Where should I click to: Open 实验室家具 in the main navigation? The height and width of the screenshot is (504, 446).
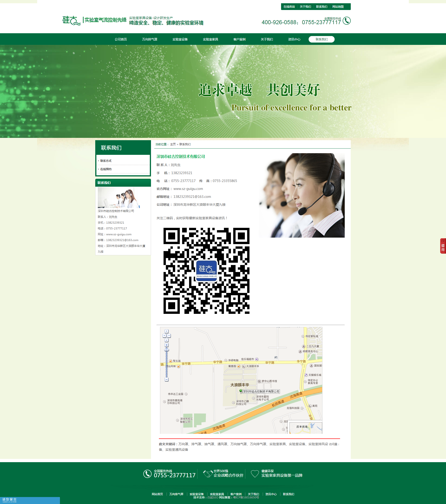[x=210, y=39]
